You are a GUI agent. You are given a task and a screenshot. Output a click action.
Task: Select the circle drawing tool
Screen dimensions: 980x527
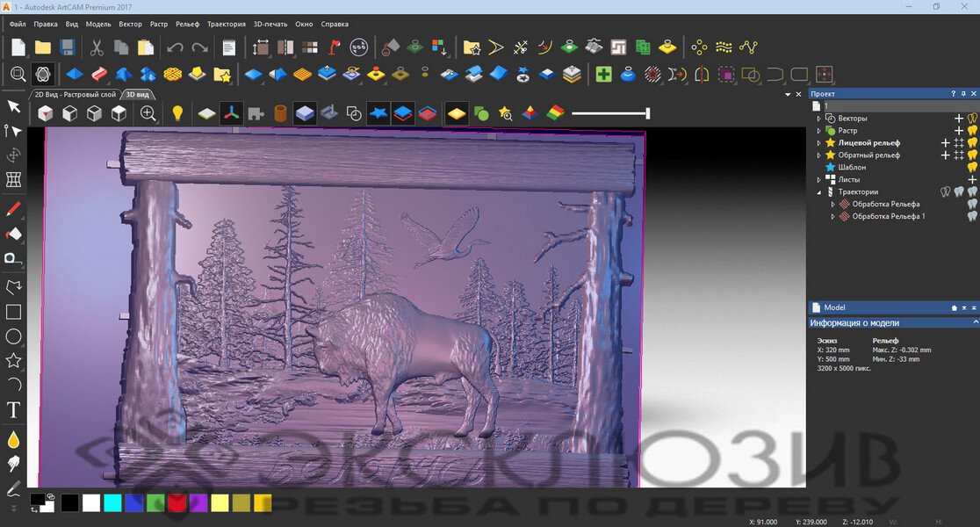(14, 336)
